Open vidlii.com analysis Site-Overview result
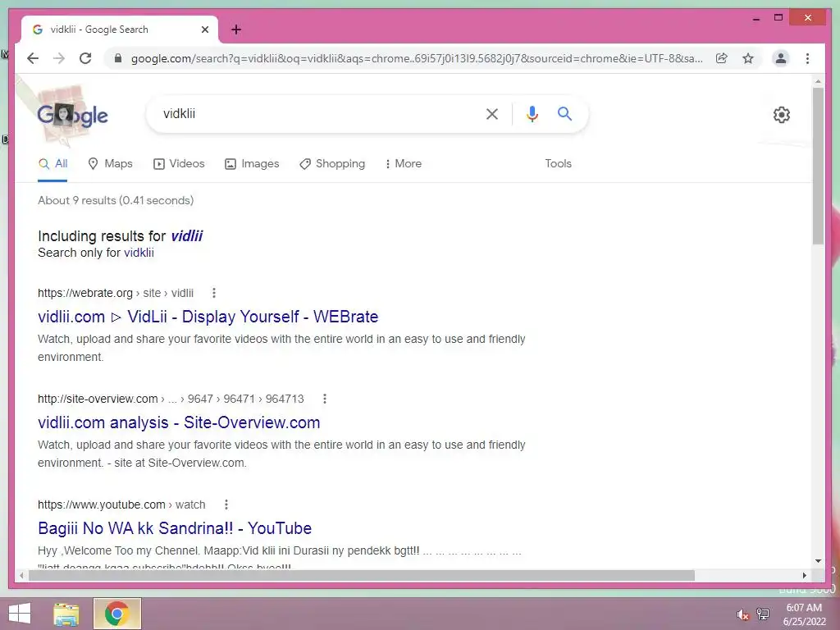The height and width of the screenshot is (630, 840). pos(179,422)
